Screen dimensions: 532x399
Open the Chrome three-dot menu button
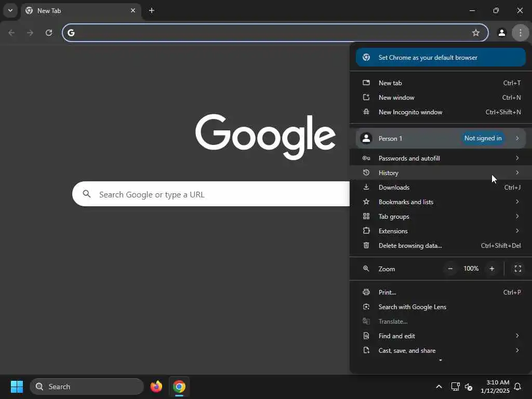[x=520, y=33]
